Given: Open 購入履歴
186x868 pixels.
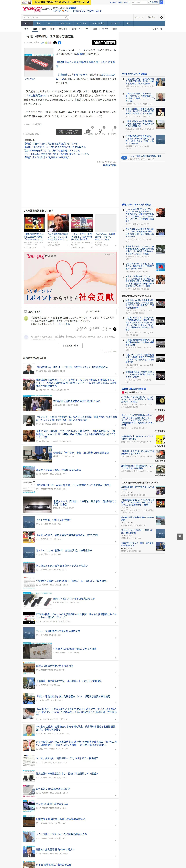Looking at the screenshot, I should tap(152, 17).
